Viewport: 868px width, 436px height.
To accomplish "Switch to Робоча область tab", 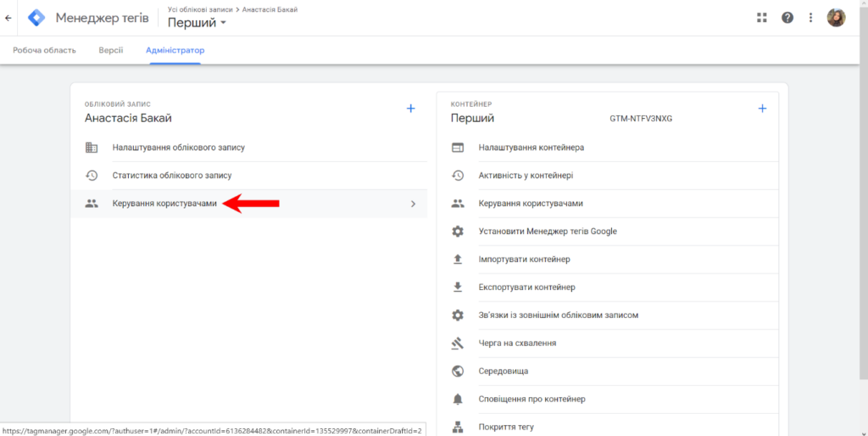I will point(44,50).
